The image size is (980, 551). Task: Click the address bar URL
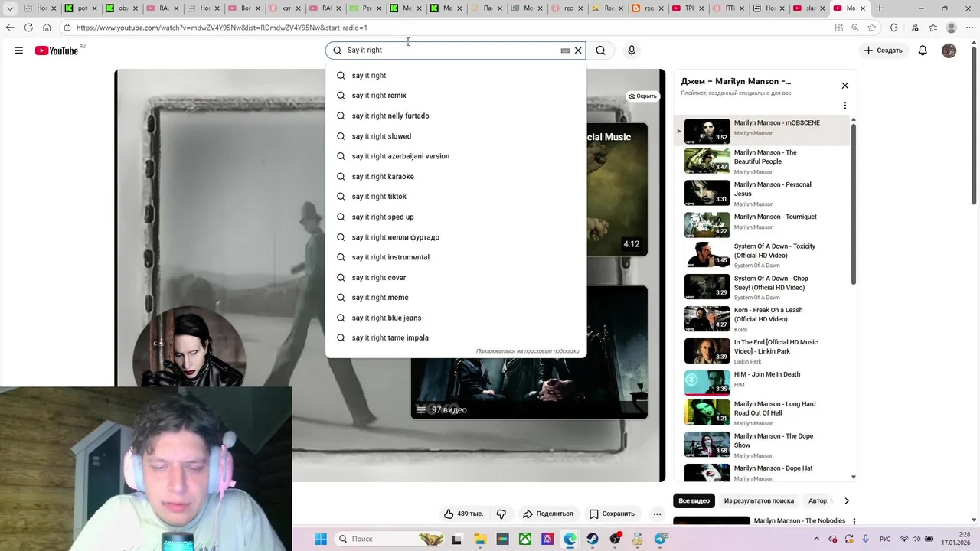coord(221,28)
